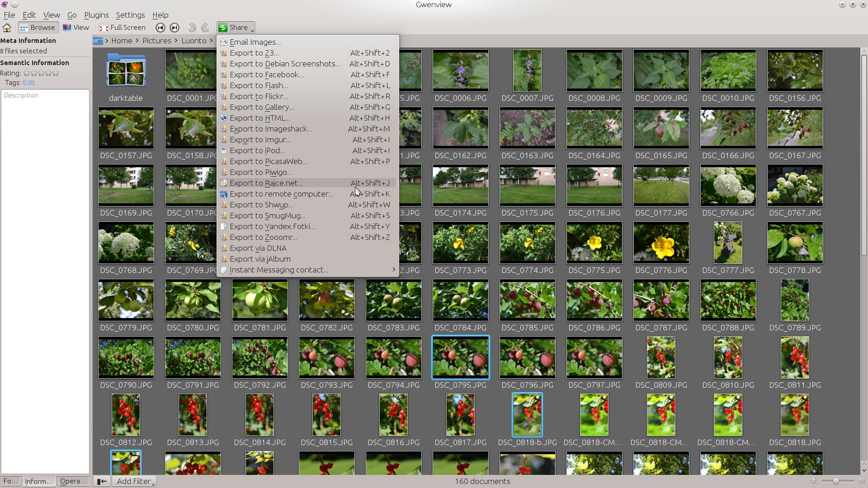Viewport: 868px width, 488px height.
Task: Open the View menu in menu bar
Action: (x=52, y=15)
